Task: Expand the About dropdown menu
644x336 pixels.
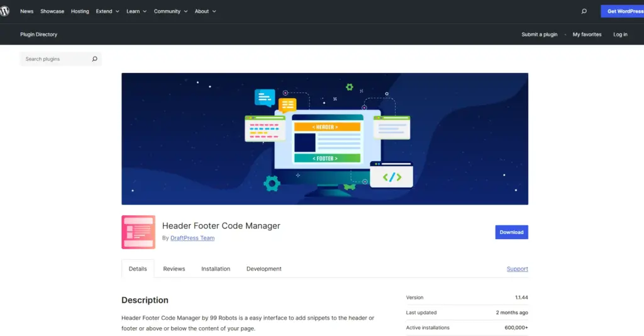Action: pyautogui.click(x=205, y=11)
